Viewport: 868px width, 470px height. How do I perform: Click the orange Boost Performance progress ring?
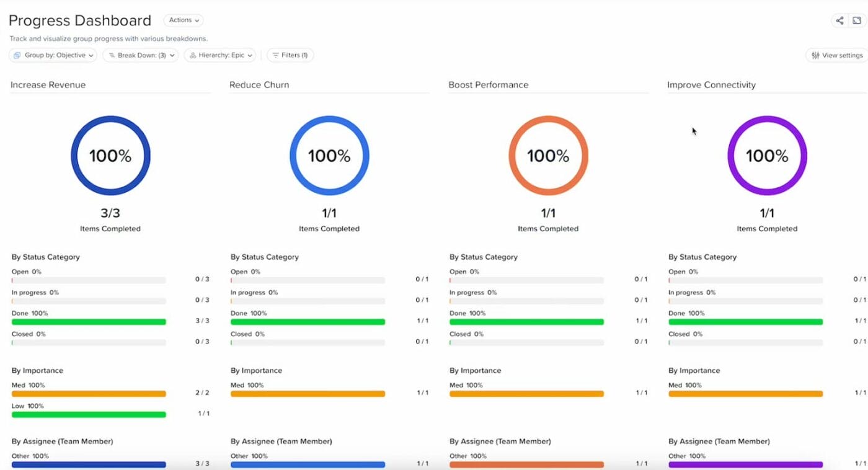pyautogui.click(x=548, y=156)
